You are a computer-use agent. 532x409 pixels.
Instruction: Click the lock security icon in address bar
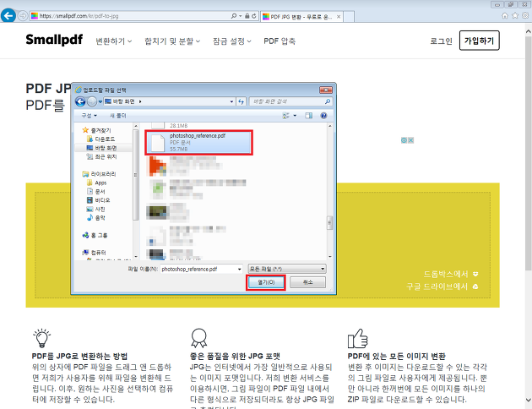click(x=247, y=16)
